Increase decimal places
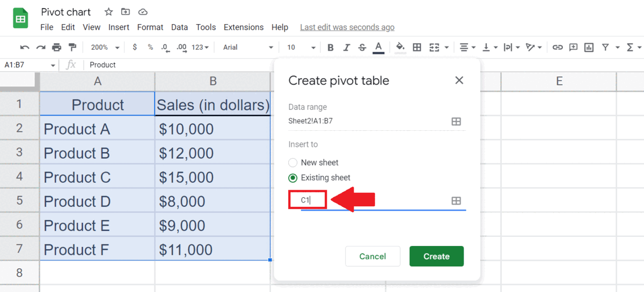This screenshot has width=644, height=292. (182, 47)
